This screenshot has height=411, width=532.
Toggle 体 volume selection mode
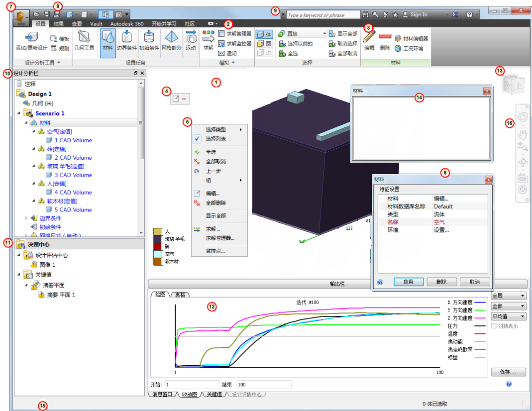pos(264,34)
